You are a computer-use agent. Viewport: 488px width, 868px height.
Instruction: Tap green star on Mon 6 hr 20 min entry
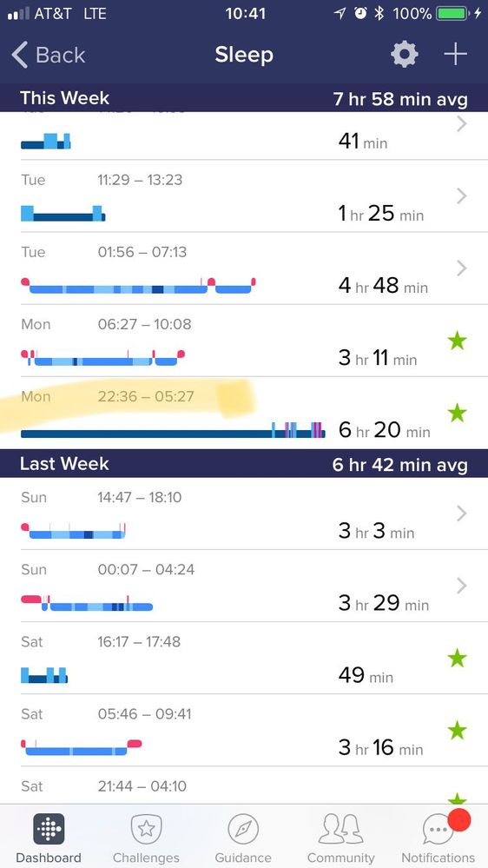click(457, 413)
